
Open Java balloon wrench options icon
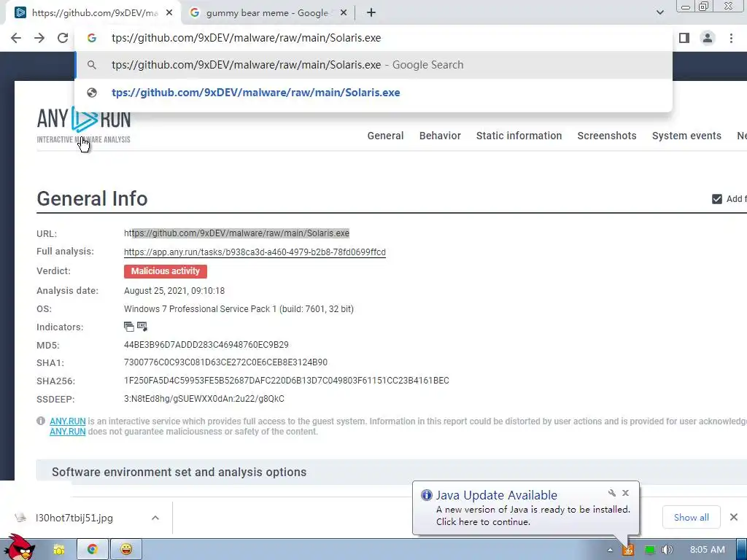(x=612, y=493)
